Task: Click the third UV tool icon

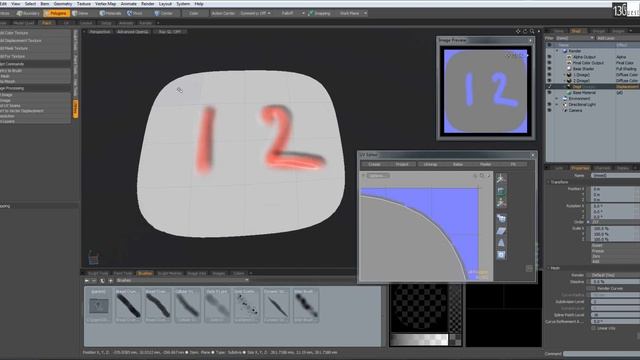Action: click(501, 202)
